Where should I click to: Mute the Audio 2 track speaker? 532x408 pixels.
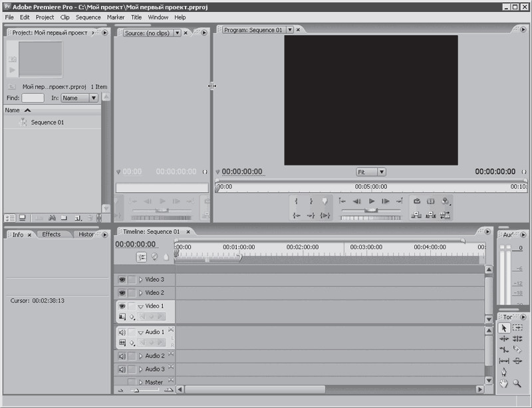pyautogui.click(x=122, y=356)
